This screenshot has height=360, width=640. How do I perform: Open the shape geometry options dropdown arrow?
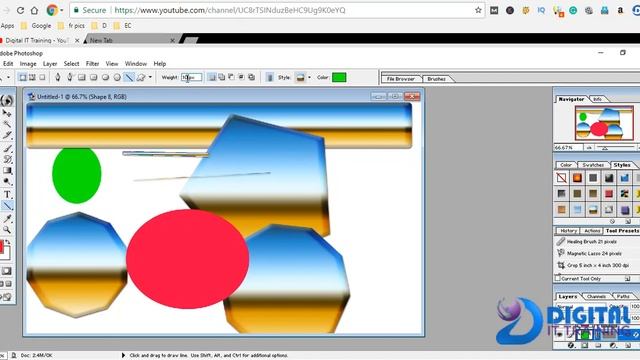pyautogui.click(x=150, y=77)
